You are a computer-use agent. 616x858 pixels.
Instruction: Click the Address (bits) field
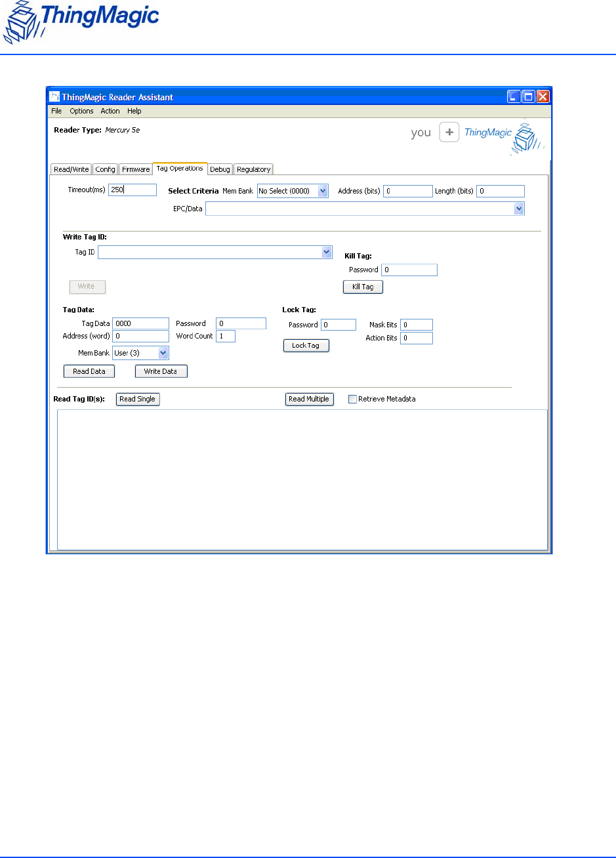tap(408, 191)
